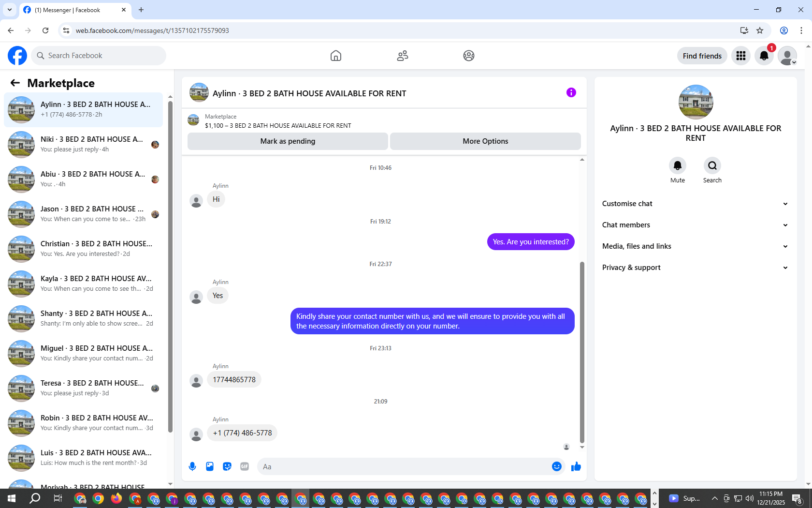Open the Windows Start menu
This screenshot has width=812, height=508.
(x=12, y=498)
